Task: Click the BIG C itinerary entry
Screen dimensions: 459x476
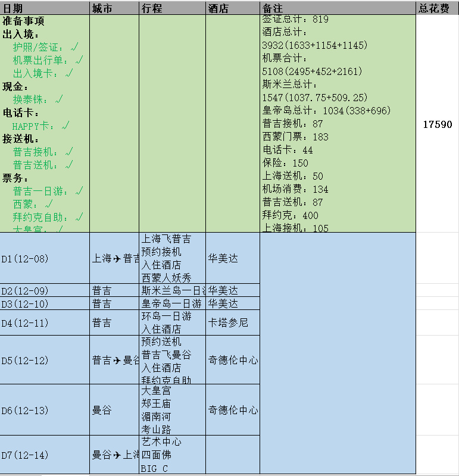Action: [154, 468]
